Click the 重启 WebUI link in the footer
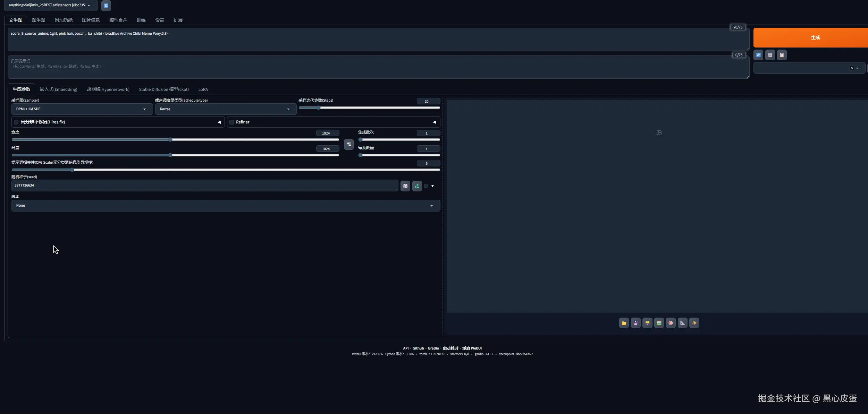 point(472,348)
